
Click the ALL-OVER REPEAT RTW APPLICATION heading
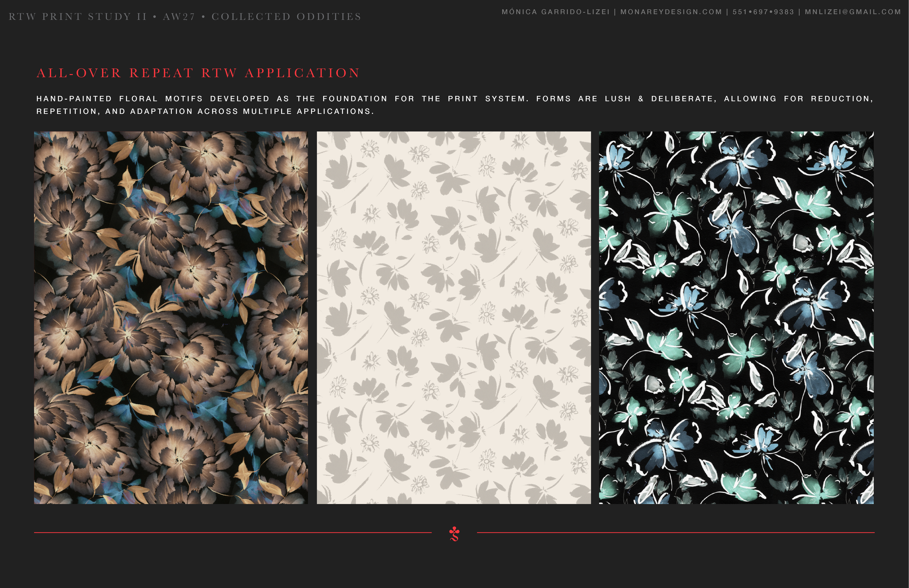pyautogui.click(x=198, y=73)
